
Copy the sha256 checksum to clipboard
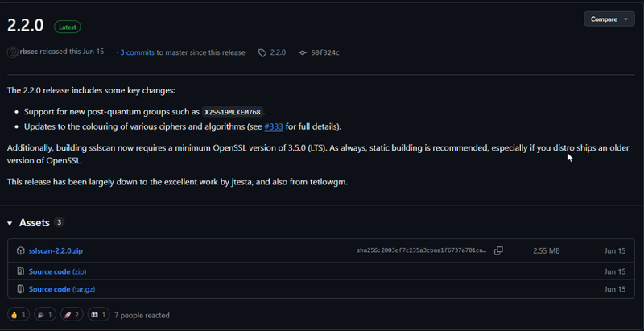coord(498,250)
